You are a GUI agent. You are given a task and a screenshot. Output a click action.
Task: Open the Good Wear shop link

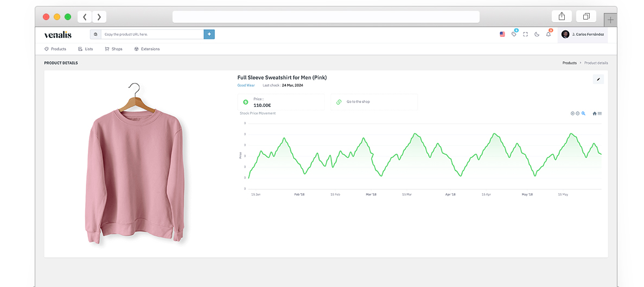[x=246, y=85]
